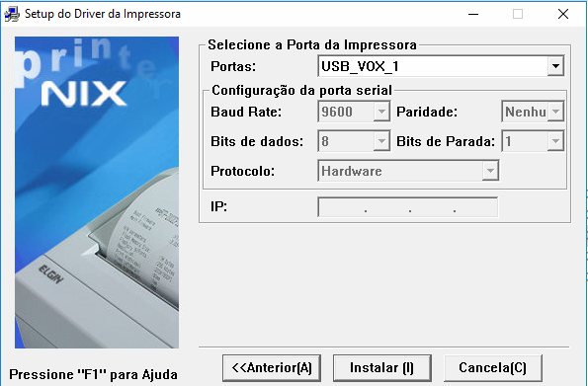
Task: Open the Bits de Parada dropdown
Action: 555,141
